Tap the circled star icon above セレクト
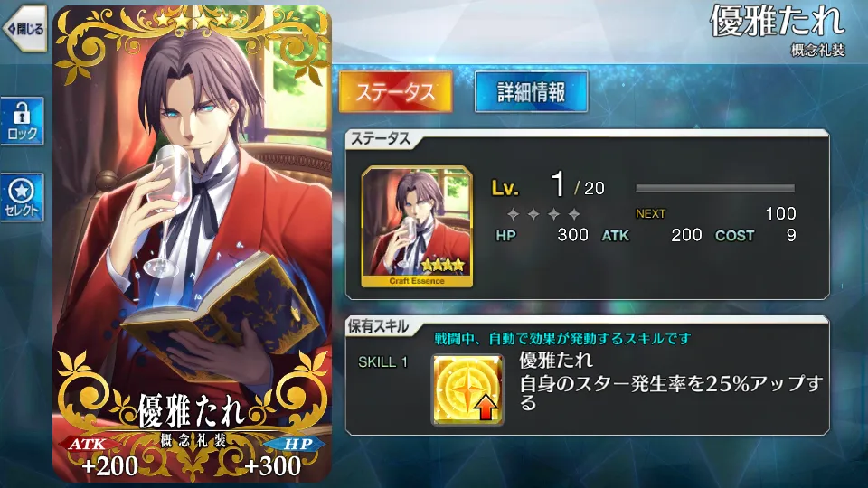 click(x=22, y=191)
